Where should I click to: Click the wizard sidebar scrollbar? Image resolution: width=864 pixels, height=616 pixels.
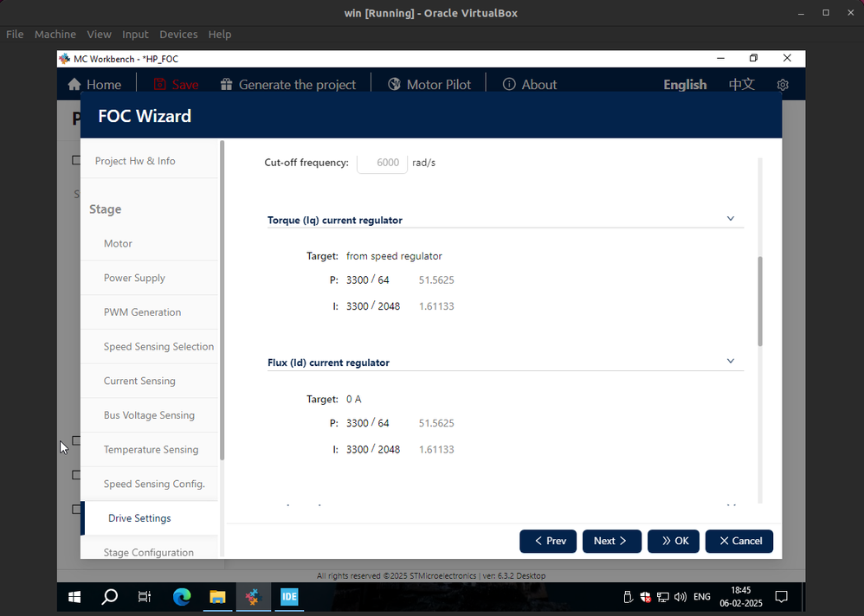click(222, 300)
